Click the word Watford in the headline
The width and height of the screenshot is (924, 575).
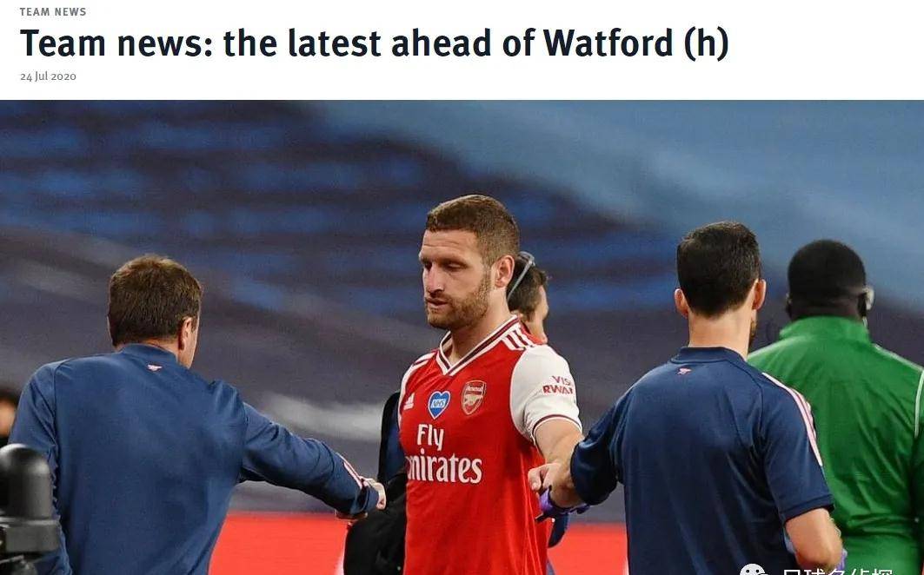pyautogui.click(x=608, y=43)
